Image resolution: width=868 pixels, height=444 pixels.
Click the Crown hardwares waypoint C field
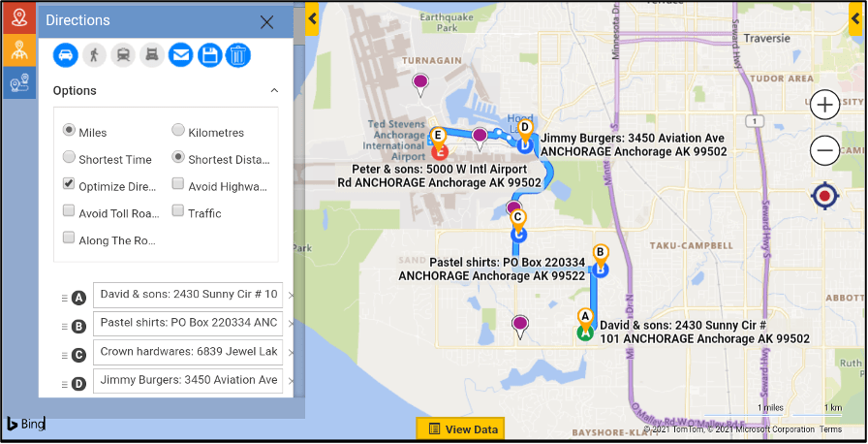pyautogui.click(x=188, y=352)
